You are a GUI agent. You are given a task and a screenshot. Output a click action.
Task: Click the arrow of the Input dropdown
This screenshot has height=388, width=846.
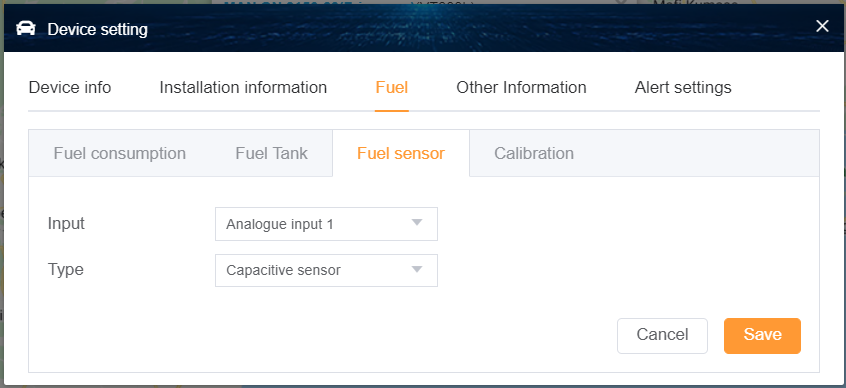pos(416,223)
